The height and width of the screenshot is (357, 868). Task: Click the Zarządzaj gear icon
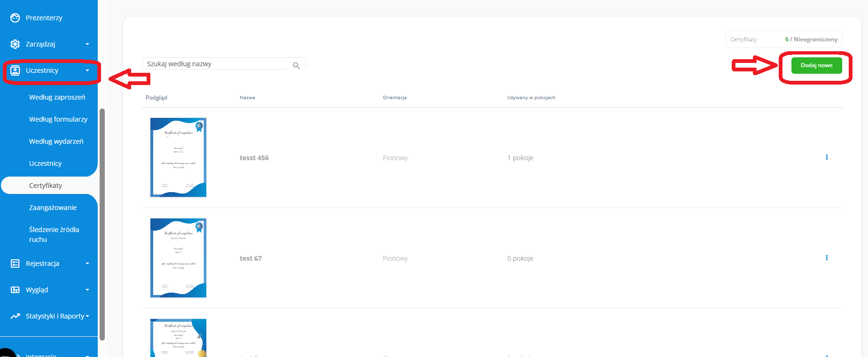click(x=15, y=44)
